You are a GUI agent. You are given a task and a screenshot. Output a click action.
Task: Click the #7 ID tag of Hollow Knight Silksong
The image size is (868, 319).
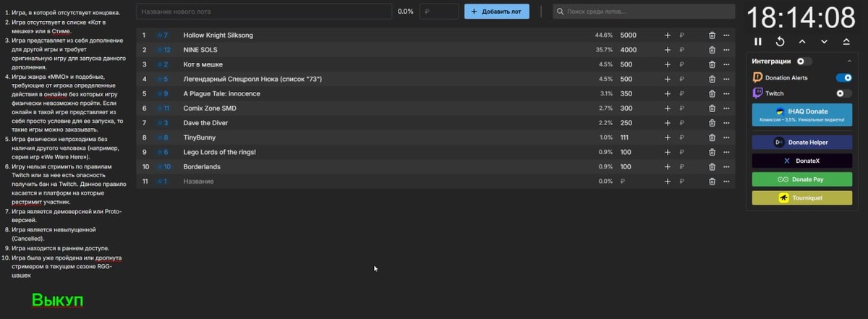163,35
